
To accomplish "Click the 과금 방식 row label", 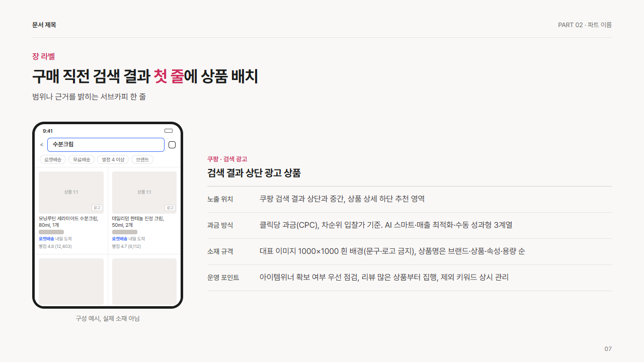I will (220, 225).
